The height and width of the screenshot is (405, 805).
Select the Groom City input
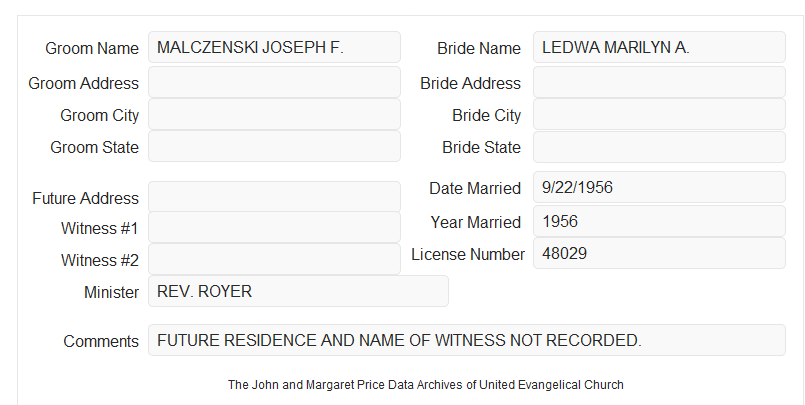click(x=274, y=114)
